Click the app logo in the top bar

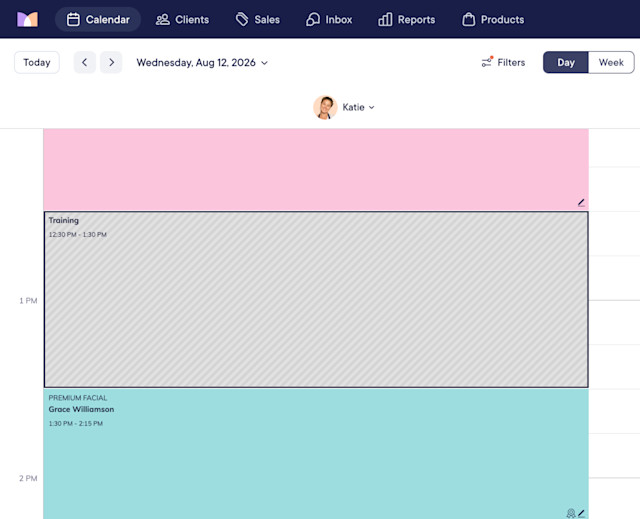click(x=27, y=19)
